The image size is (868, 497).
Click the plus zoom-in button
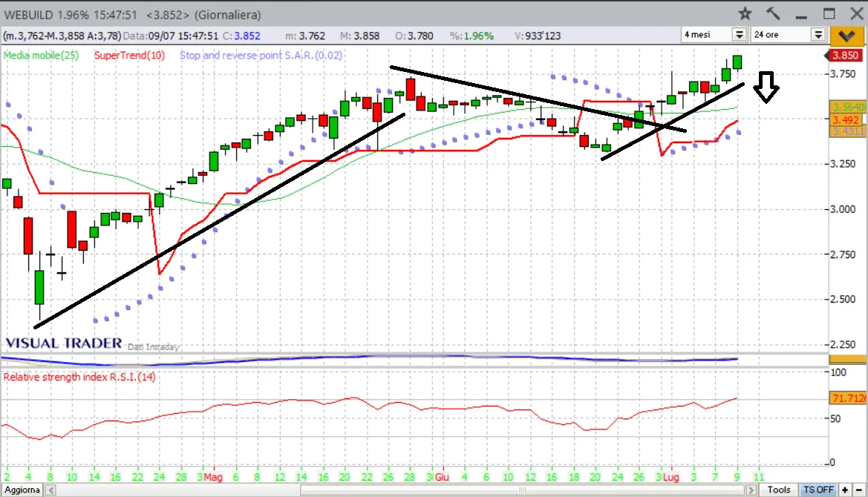pyautogui.click(x=845, y=490)
